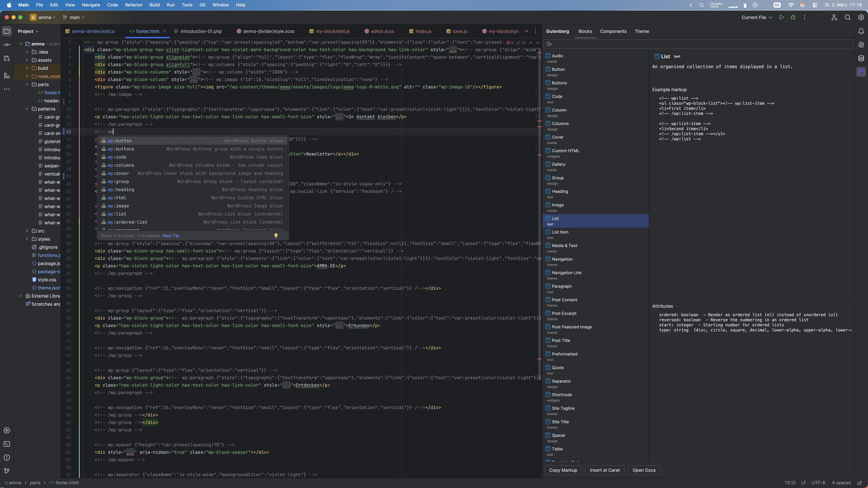Expand the assets folder in project tree
868x488 pixels.
coord(27,60)
